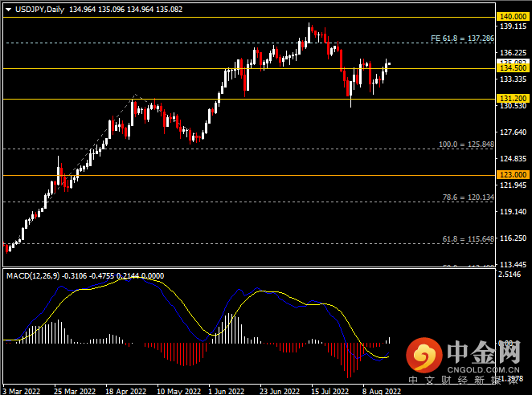This screenshot has height=395, width=532.
Task: Click the 2.5146 MACD scale value
Action: point(509,275)
